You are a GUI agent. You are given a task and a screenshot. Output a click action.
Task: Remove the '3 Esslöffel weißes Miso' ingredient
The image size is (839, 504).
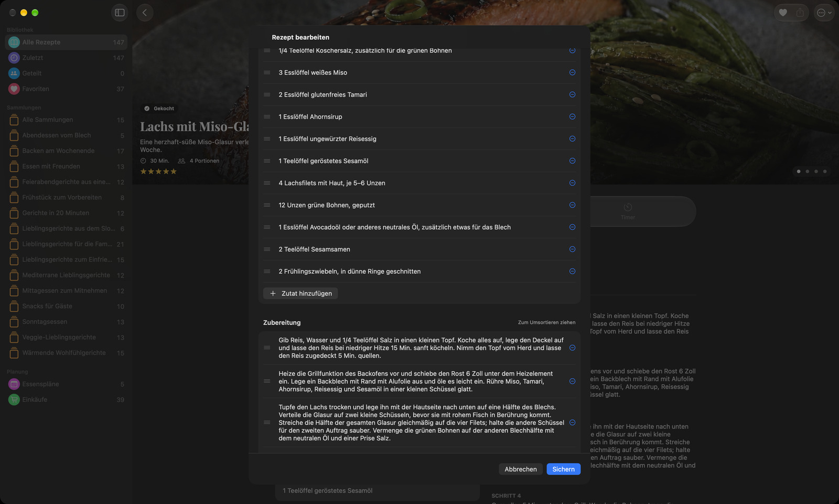click(x=572, y=72)
